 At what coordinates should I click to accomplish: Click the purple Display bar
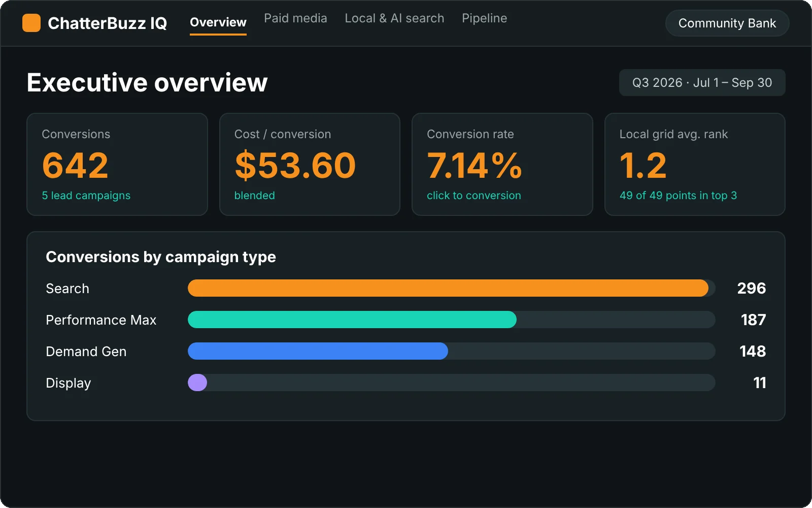click(197, 383)
